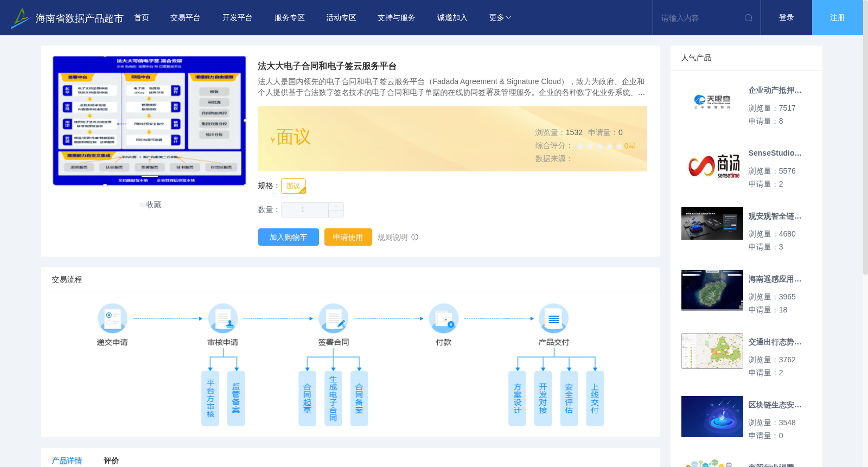Image resolution: width=868 pixels, height=467 pixels.
Task: Open 开发平台 in the navigation
Action: (237, 18)
